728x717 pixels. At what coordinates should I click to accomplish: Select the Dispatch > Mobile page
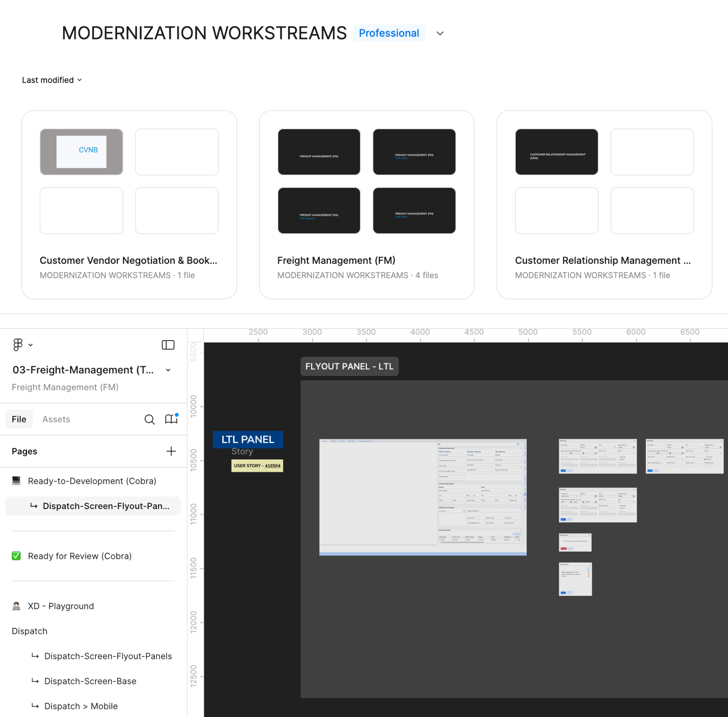pos(81,706)
